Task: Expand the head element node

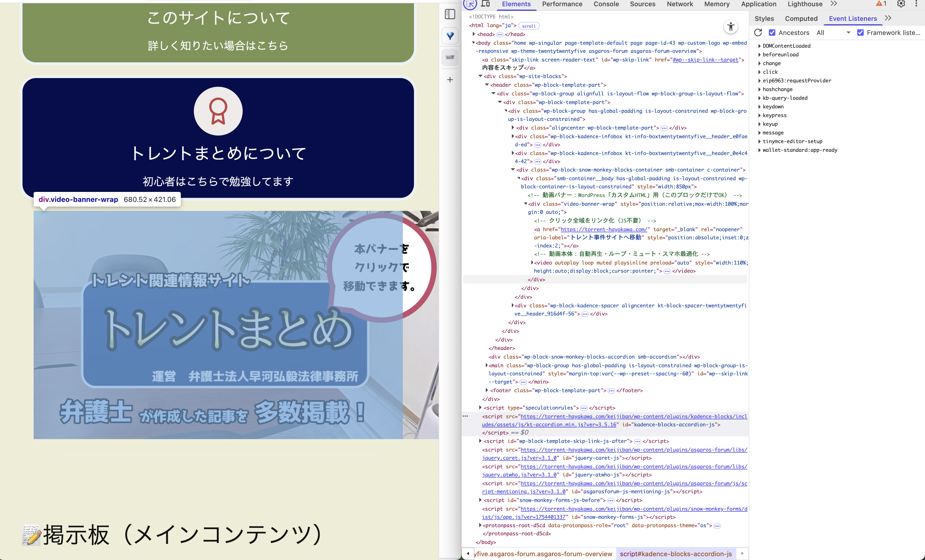Action: point(474,34)
